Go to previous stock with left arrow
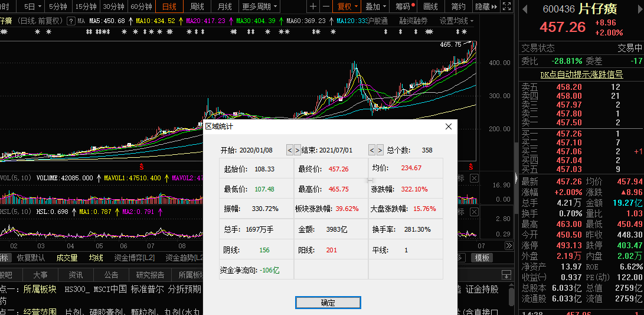This screenshot has width=644, height=315. (x=525, y=9)
